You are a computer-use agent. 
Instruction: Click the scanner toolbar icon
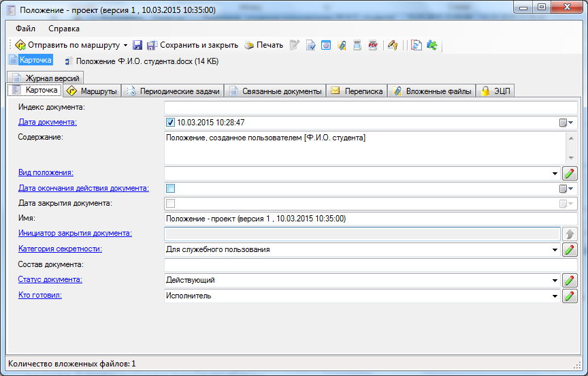[x=357, y=45]
